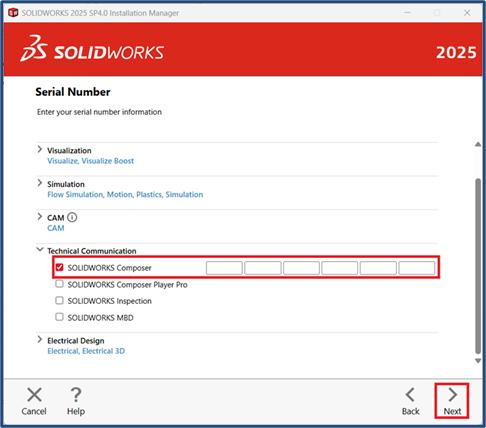The image size is (486, 428).
Task: Tick the SOLIDWORKS MBD checkbox
Action: pyautogui.click(x=59, y=317)
